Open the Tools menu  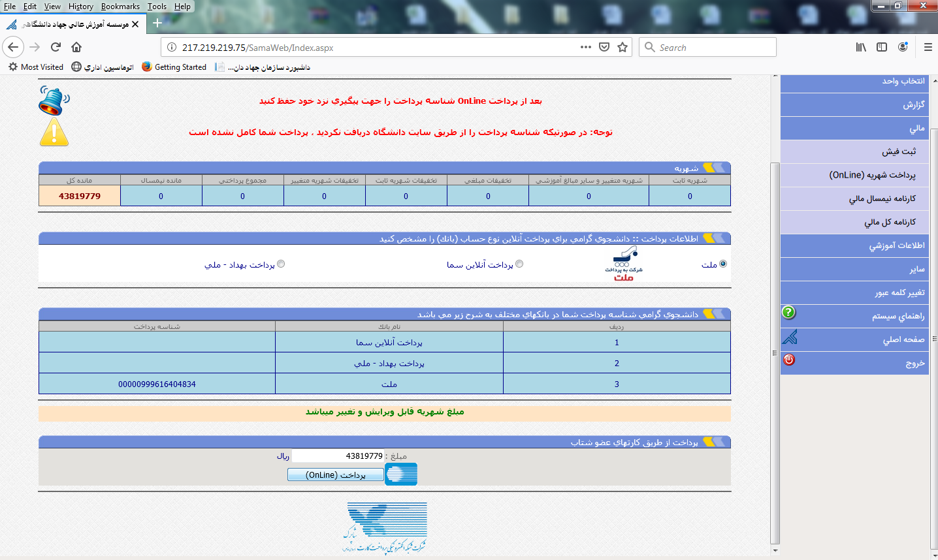pos(157,6)
